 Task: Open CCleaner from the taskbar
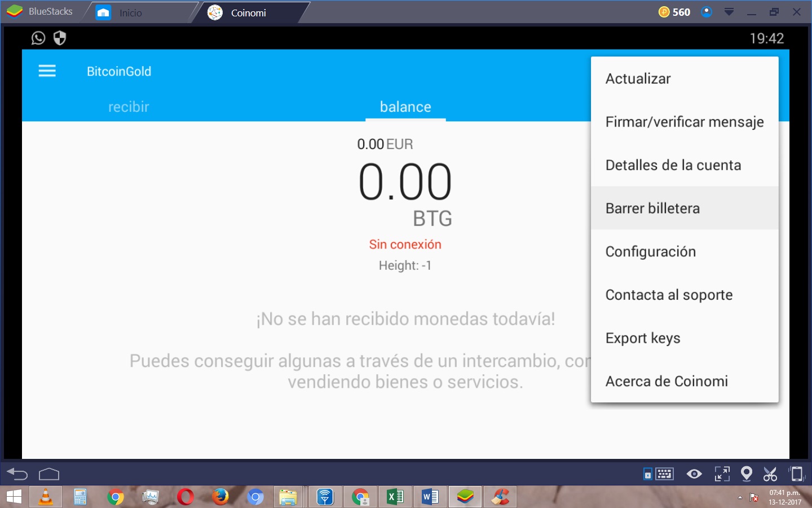click(x=500, y=497)
